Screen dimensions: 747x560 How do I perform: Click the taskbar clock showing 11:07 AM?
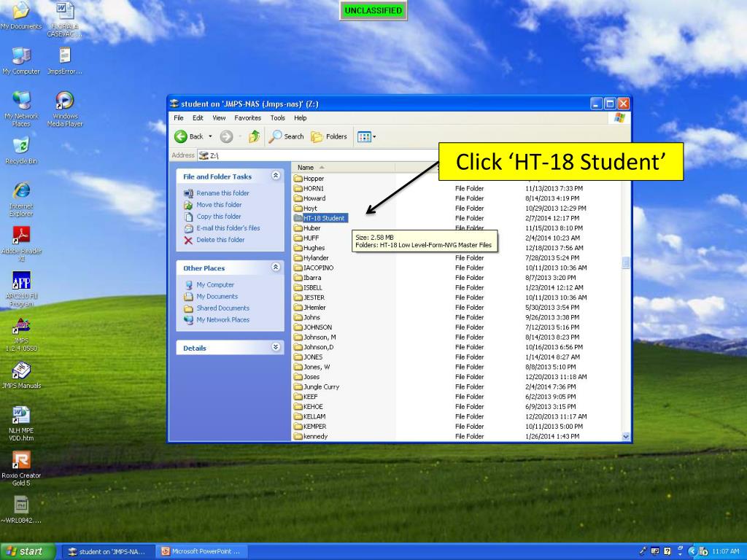pos(726,551)
